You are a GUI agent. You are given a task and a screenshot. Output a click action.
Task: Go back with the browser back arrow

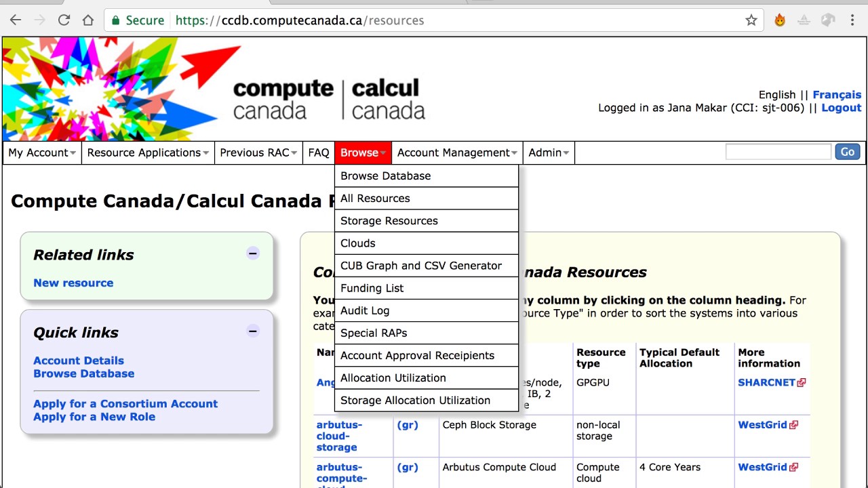click(15, 20)
